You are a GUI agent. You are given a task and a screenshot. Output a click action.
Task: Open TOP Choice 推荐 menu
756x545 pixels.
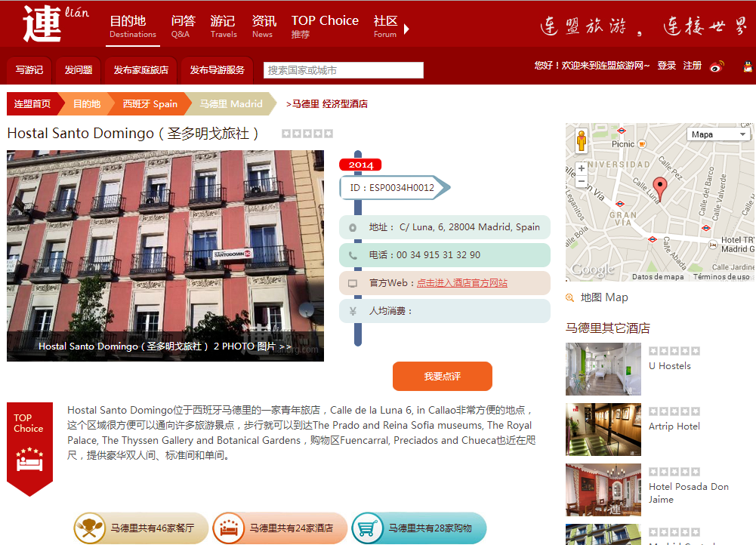pos(325,26)
